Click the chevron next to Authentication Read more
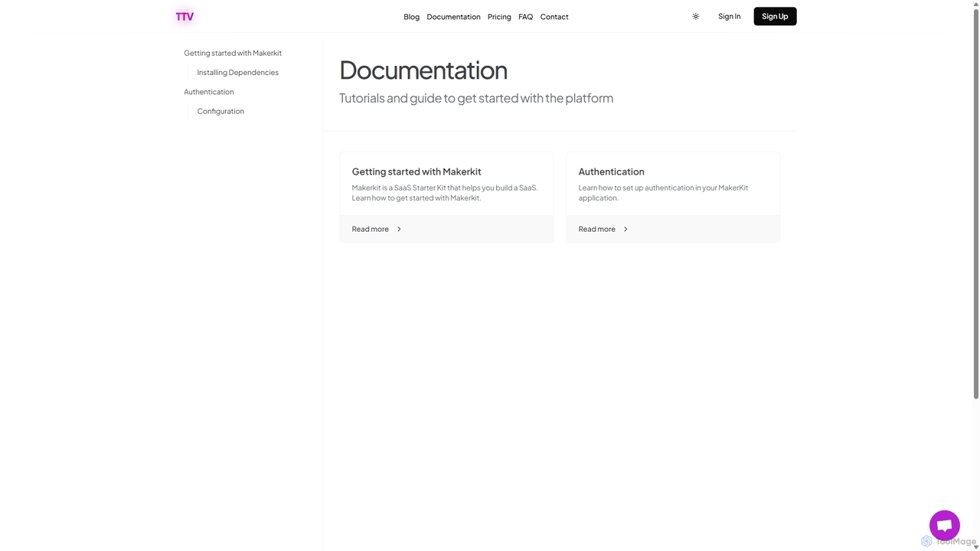 [626, 229]
